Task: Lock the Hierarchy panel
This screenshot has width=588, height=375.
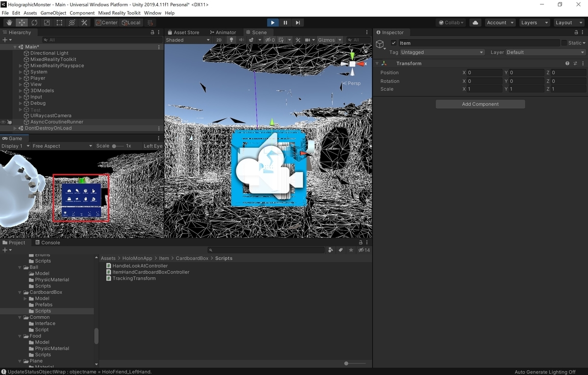Action: coord(152,32)
